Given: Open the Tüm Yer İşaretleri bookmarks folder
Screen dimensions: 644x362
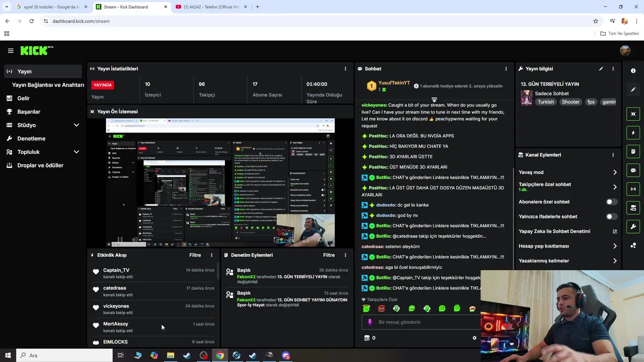Looking at the screenshot, I should 619,33.
